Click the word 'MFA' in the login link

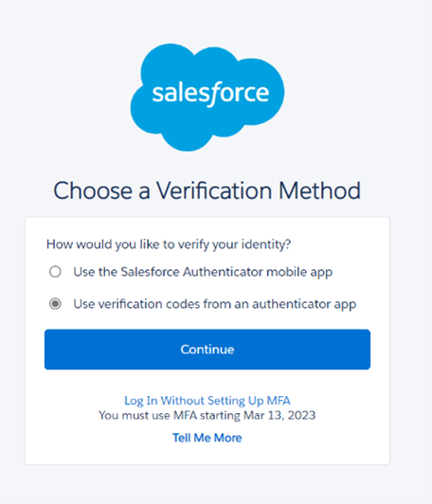(x=279, y=401)
